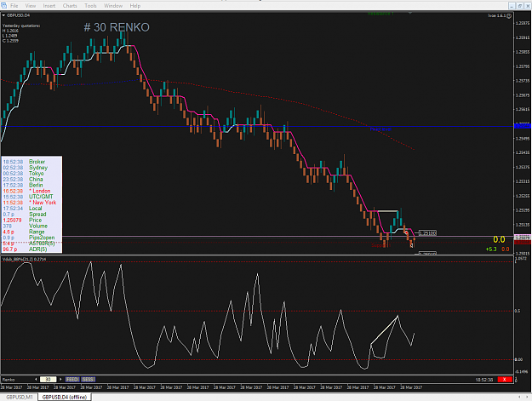The width and height of the screenshot is (532, 401).
Task: Click the Renko size field showing 30
Action: tap(49, 379)
